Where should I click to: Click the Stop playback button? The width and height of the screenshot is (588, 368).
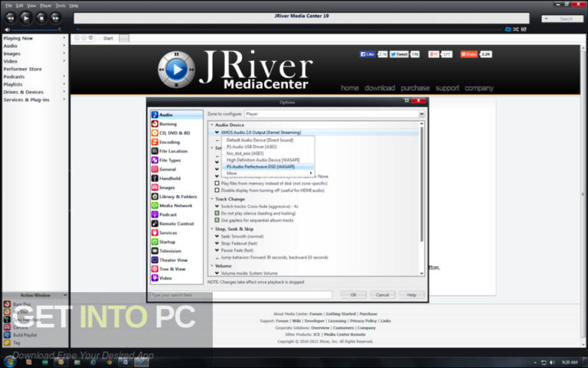pyautogui.click(x=41, y=18)
